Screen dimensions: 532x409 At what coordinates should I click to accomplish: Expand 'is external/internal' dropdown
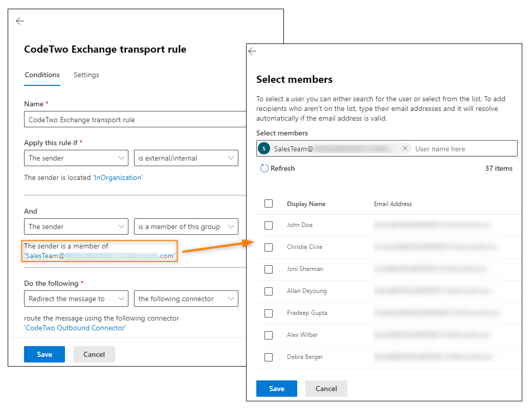186,158
